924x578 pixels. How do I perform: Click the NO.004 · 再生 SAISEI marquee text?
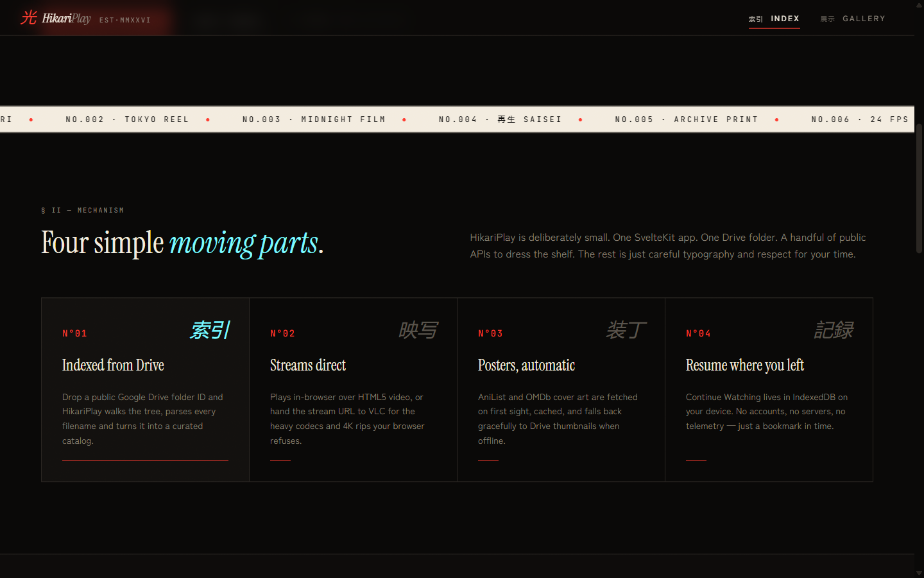tap(500, 119)
